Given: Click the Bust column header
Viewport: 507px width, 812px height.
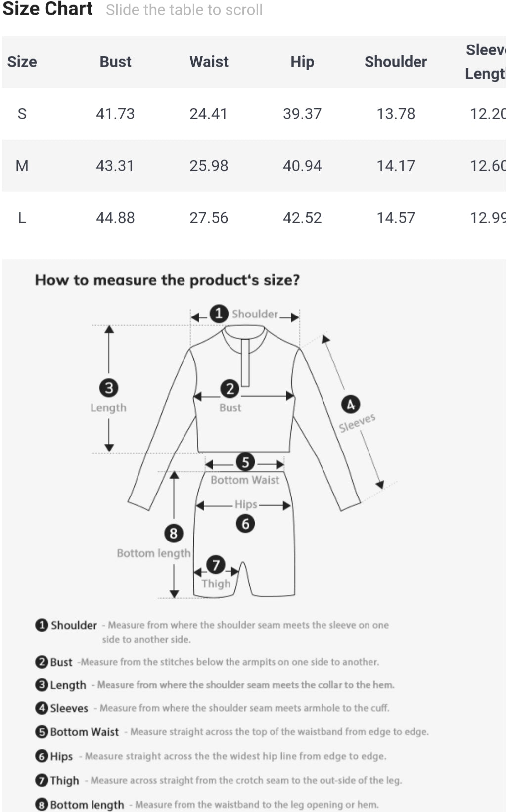Looking at the screenshot, I should click(115, 62).
